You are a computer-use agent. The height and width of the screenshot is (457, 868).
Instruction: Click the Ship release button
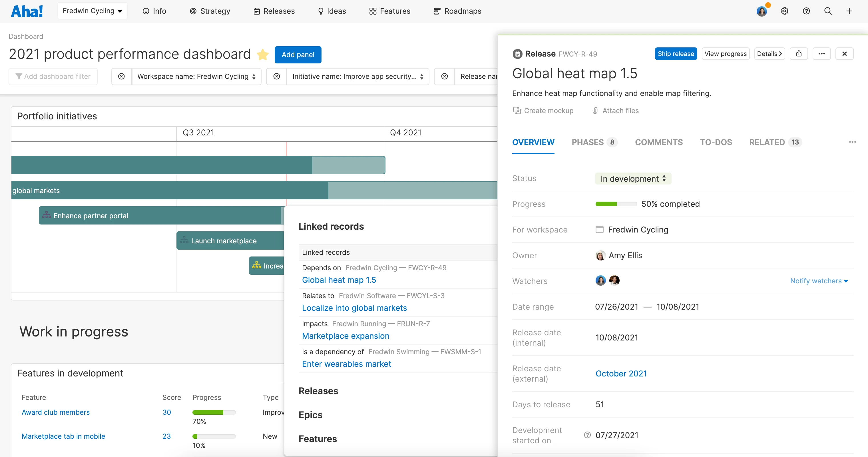[676, 54]
